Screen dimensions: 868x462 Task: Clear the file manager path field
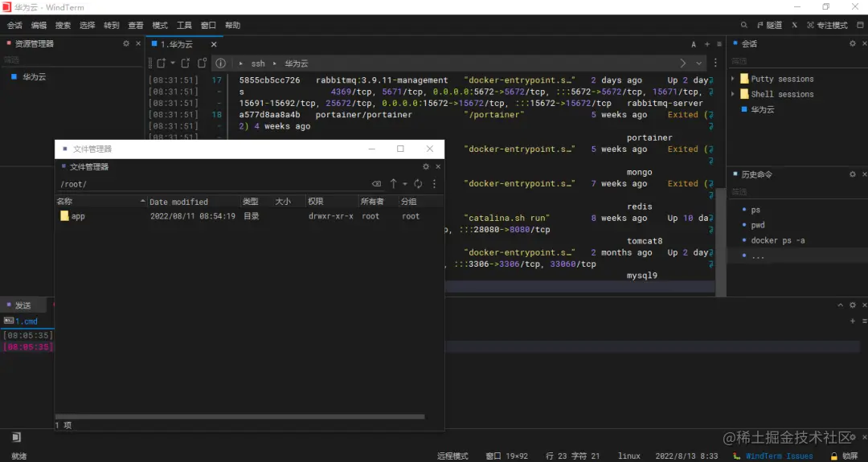[x=376, y=184]
